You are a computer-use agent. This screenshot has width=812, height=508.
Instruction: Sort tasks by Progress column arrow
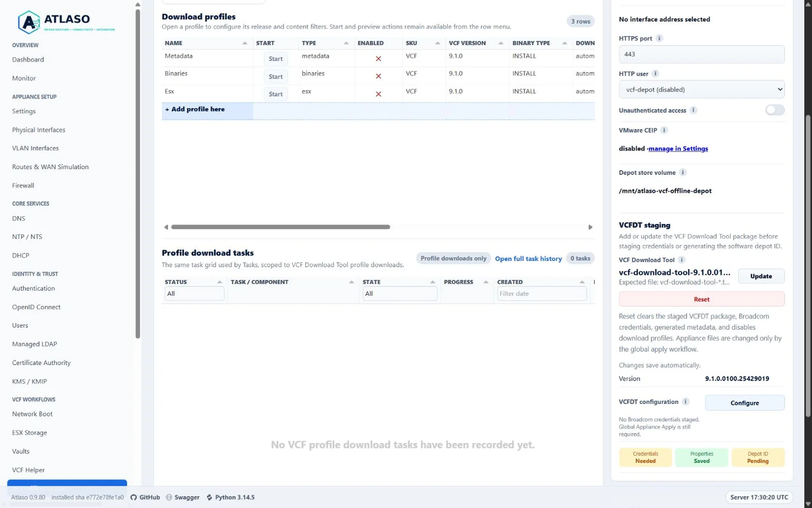(x=486, y=282)
